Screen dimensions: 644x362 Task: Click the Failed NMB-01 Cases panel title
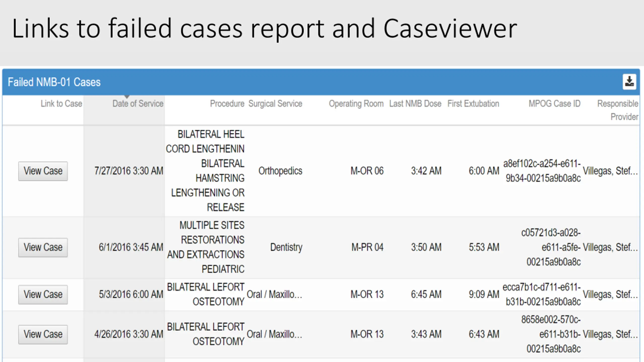point(54,82)
